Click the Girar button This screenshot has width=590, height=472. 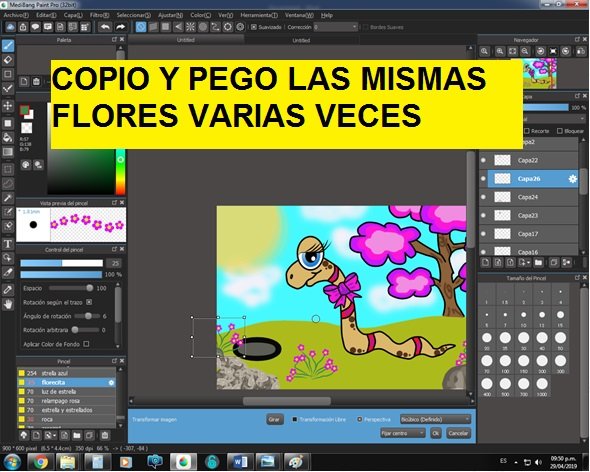tap(274, 419)
